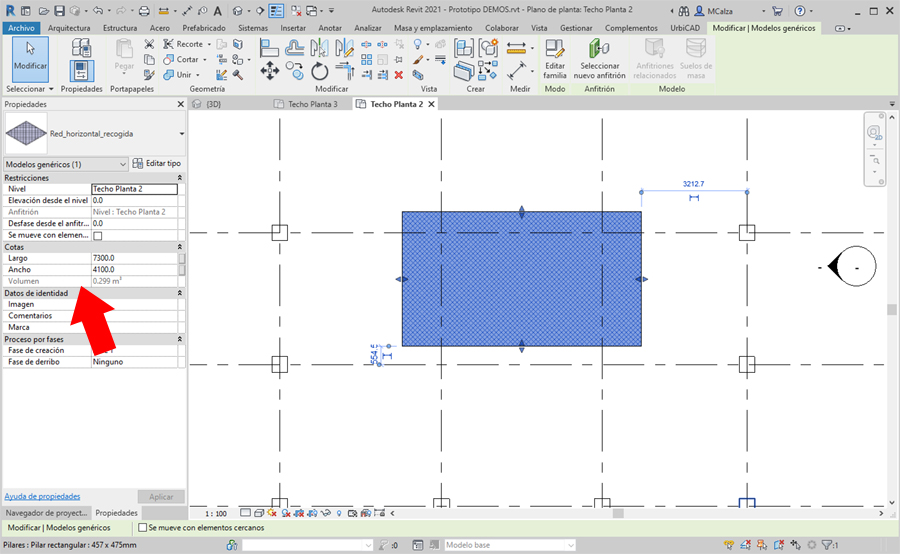The image size is (900, 554).
Task: Click the Move tool icon
Action: 269,71
